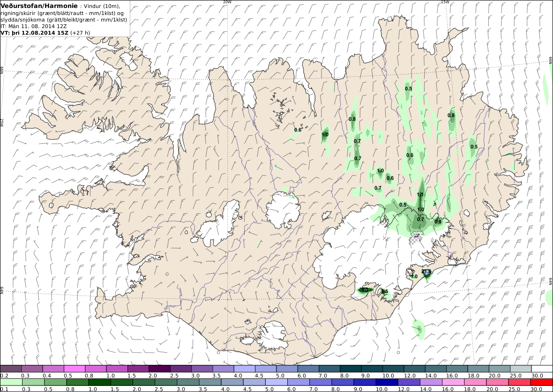
Task: Click the '(+27 h)' forecast offset
Action: point(80,33)
